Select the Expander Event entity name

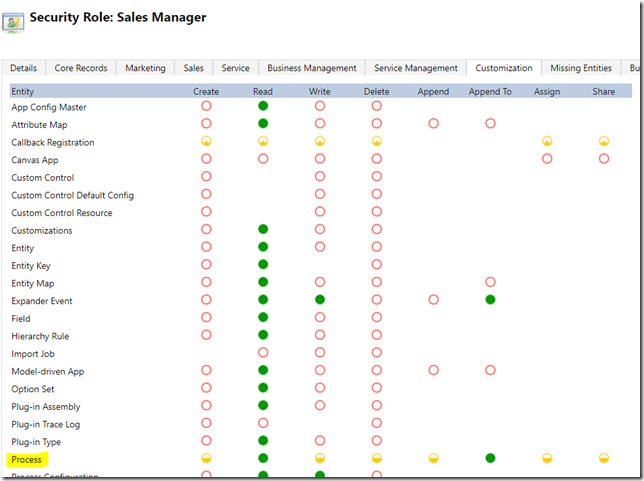(42, 301)
